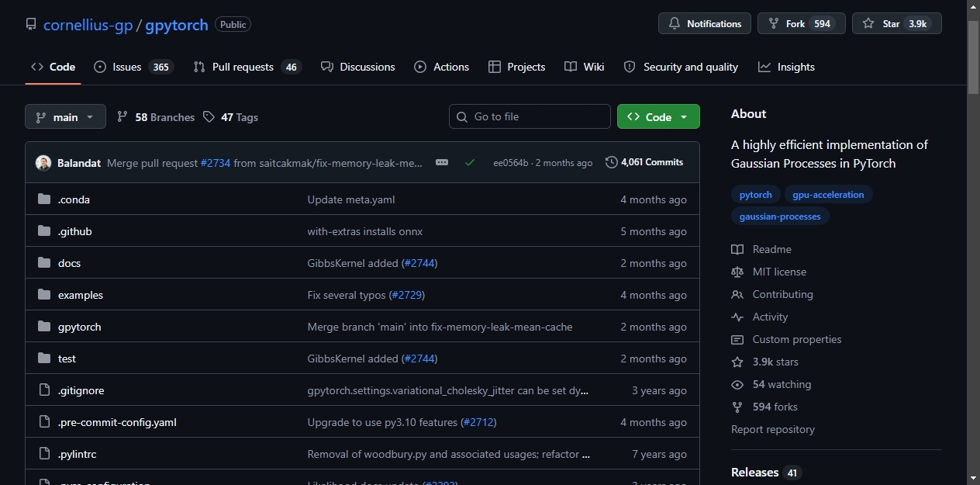Click the eye icon beside watching
Screen dimensions: 980x485
pos(737,384)
